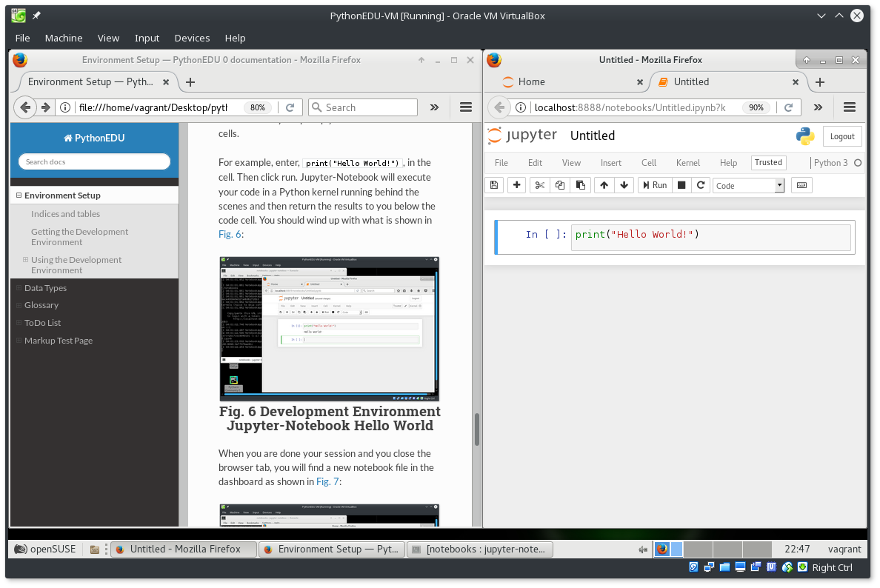The height and width of the screenshot is (588, 880).
Task: Move the selected cell down
Action: [624, 185]
